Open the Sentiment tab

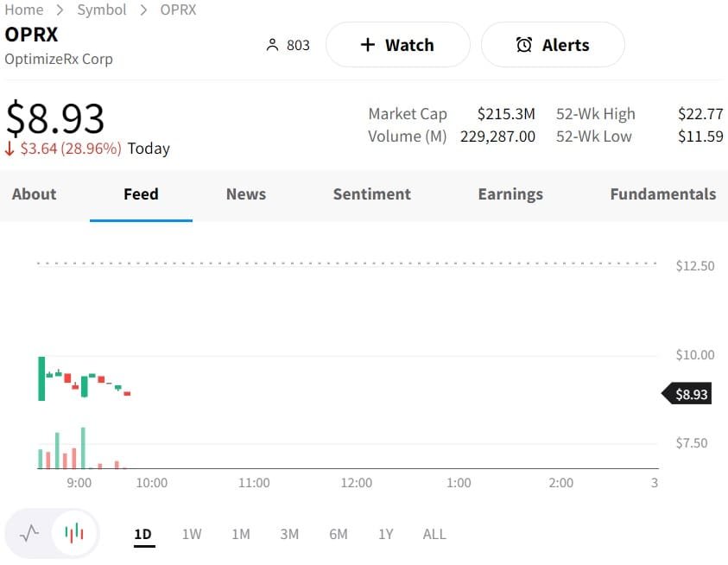click(x=372, y=194)
